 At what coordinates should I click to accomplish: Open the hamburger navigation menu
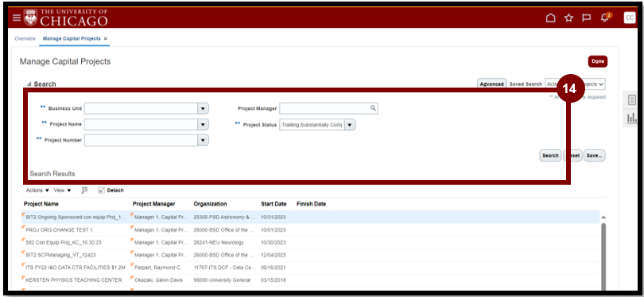coord(16,18)
